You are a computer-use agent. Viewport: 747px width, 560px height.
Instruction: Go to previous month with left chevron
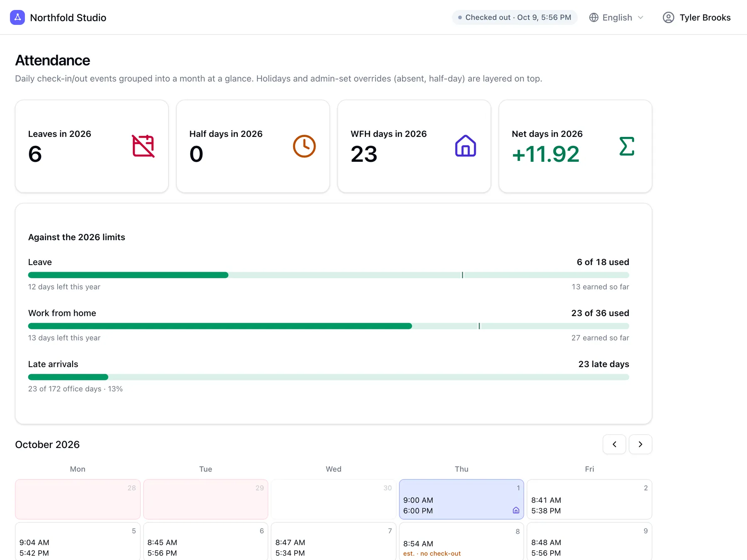click(x=614, y=444)
